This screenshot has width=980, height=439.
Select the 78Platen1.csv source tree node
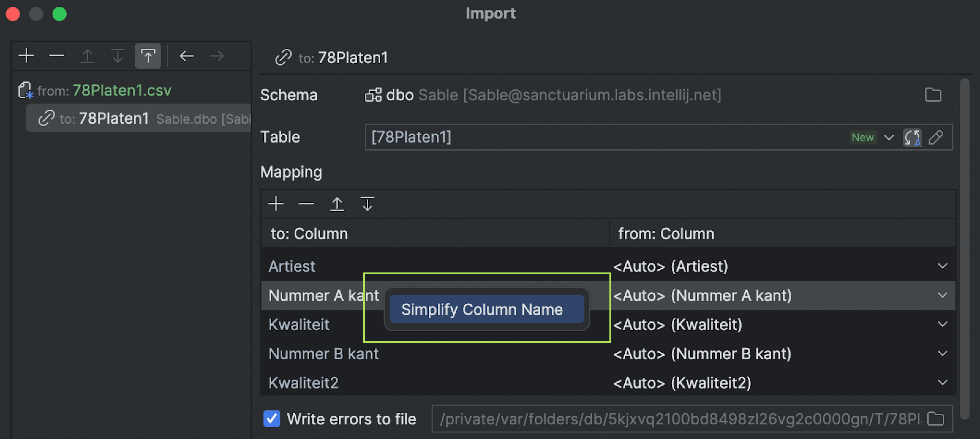122,91
